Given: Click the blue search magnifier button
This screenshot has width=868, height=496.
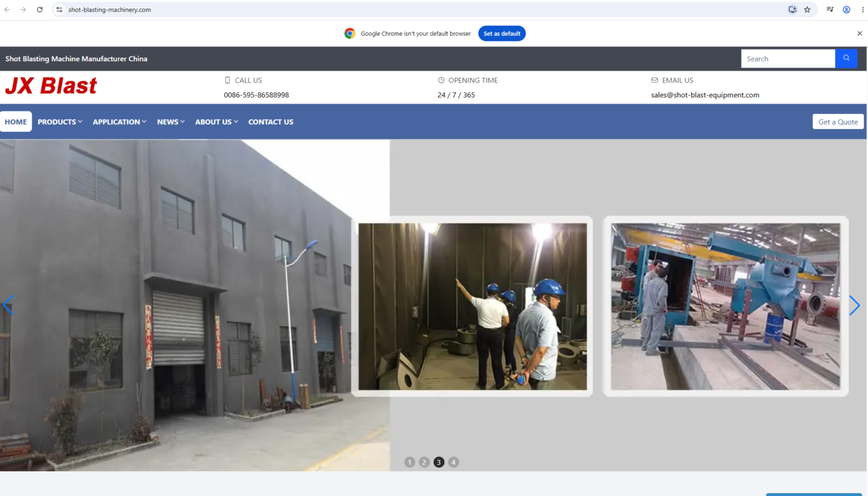Looking at the screenshot, I should 846,58.
